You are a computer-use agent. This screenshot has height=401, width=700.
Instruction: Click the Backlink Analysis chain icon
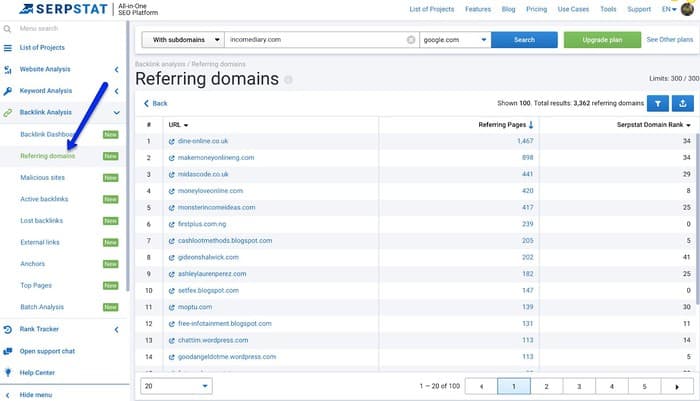pos(8,113)
